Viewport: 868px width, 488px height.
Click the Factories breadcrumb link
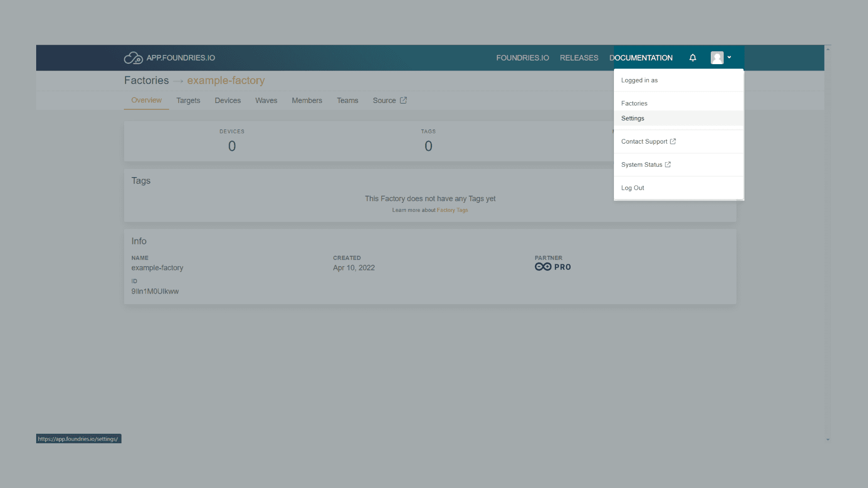point(146,80)
